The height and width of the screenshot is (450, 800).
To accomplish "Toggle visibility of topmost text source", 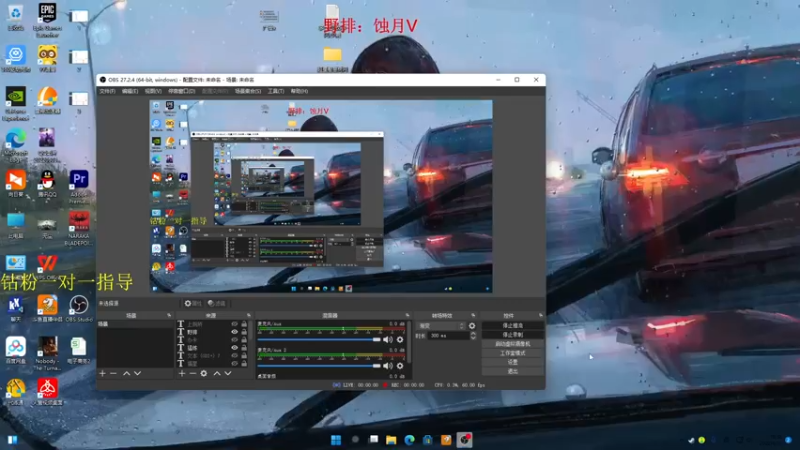I will point(234,324).
